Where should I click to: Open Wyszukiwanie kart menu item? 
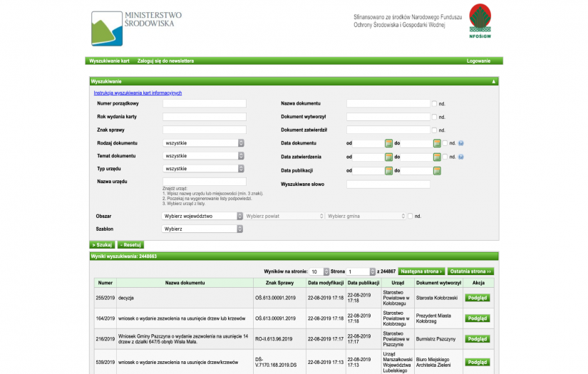point(109,61)
